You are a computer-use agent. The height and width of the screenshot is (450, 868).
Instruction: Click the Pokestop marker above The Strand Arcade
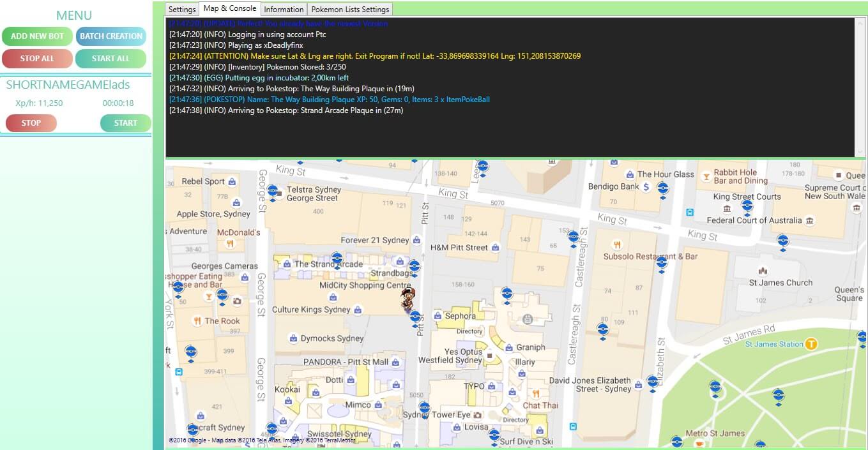(x=337, y=260)
